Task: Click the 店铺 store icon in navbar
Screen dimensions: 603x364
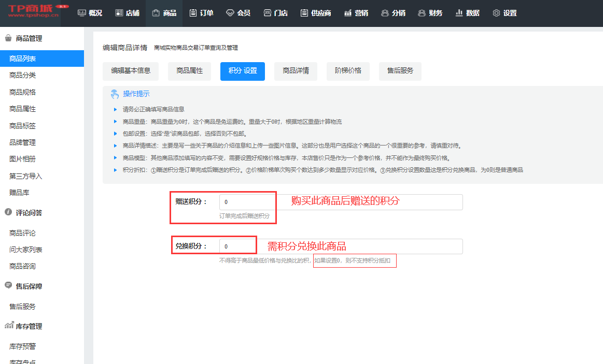Action: (119, 13)
